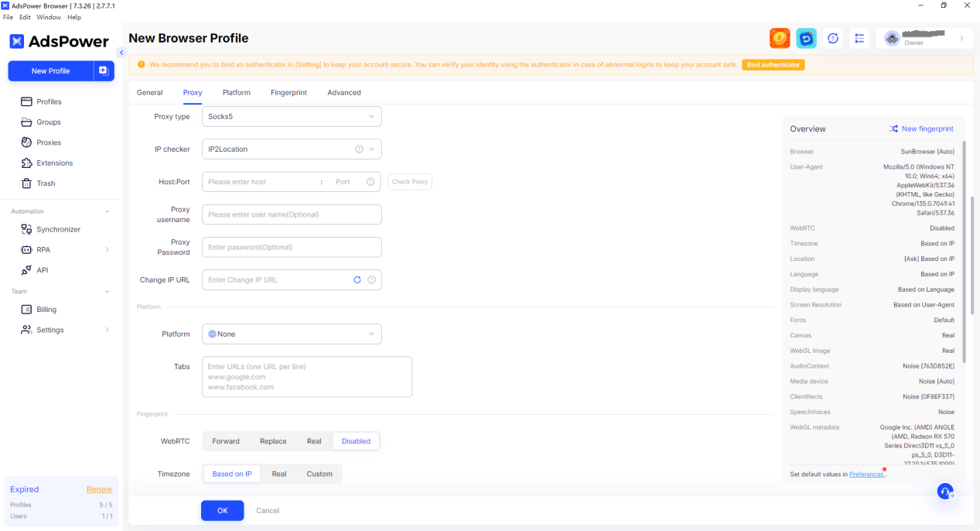
Task: Open the Window menu in menu bar
Action: [x=49, y=17]
